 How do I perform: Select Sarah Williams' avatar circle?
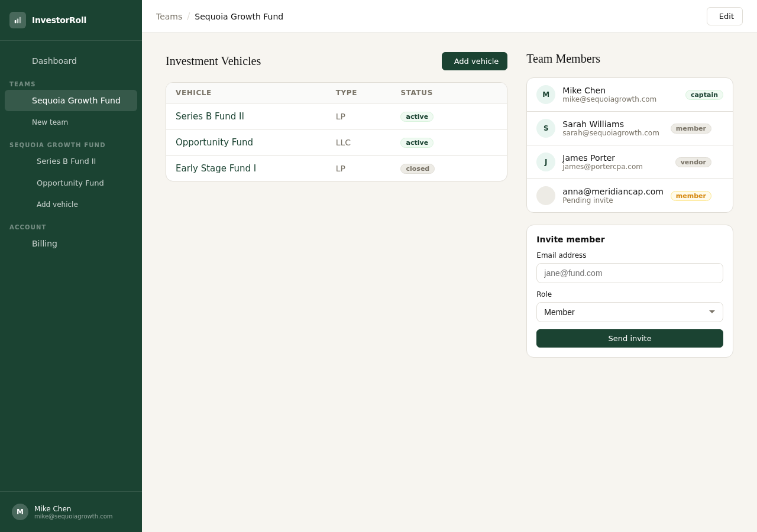(545, 128)
